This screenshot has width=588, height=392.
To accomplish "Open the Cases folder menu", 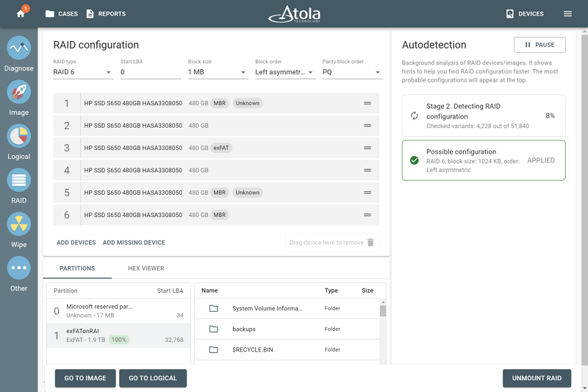I will [x=62, y=14].
